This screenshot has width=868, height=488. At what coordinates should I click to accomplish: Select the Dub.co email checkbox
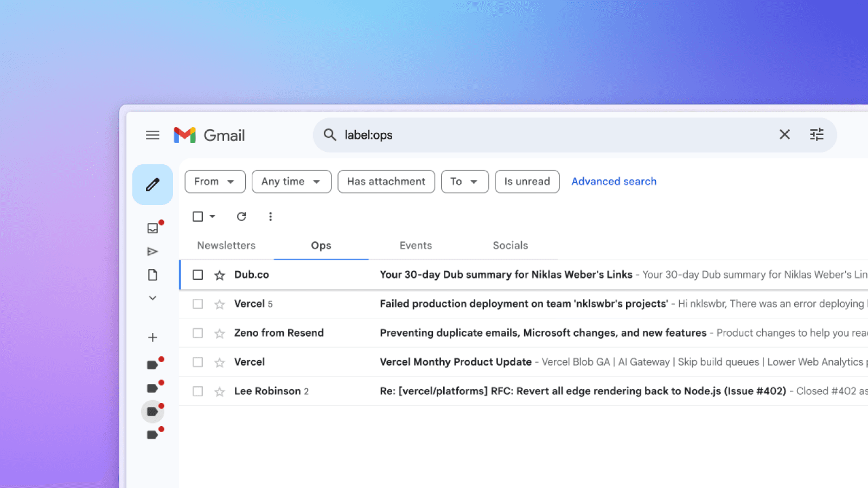click(x=197, y=275)
